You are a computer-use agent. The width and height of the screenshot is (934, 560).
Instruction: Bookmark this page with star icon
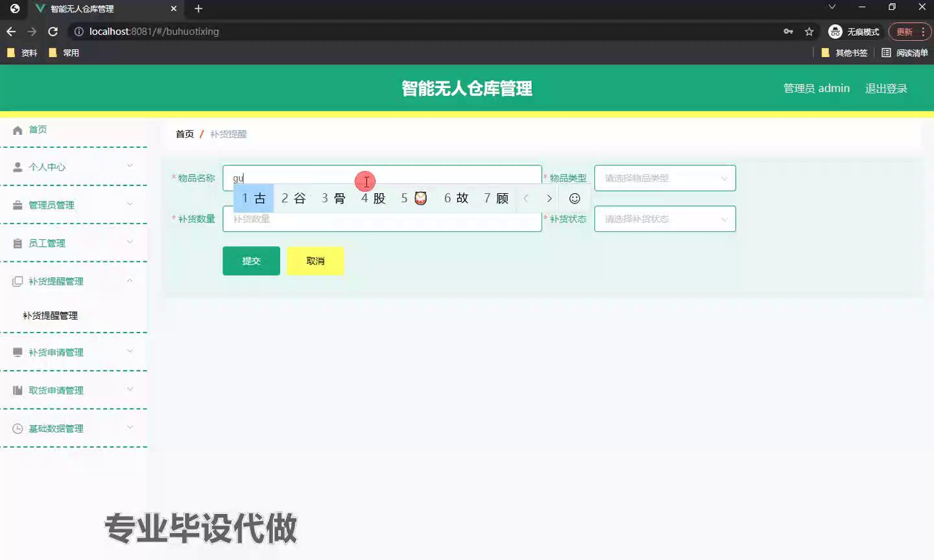tap(809, 32)
